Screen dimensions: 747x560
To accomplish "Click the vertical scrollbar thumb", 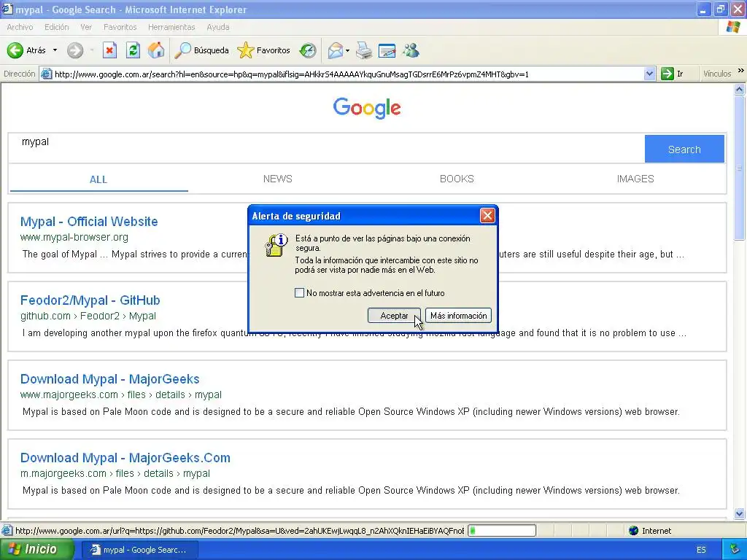I will [740, 167].
